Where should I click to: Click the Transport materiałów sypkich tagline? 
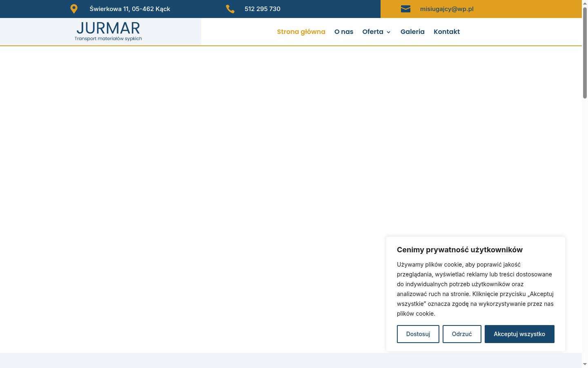click(x=108, y=39)
